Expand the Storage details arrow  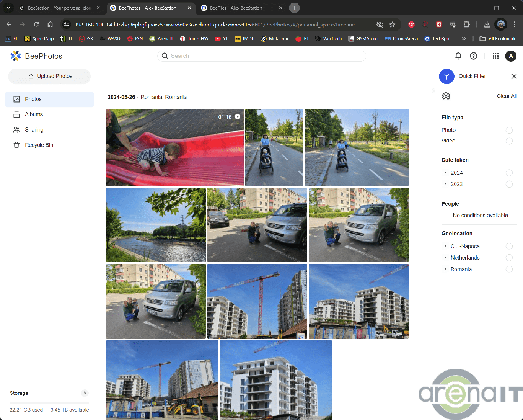point(85,393)
